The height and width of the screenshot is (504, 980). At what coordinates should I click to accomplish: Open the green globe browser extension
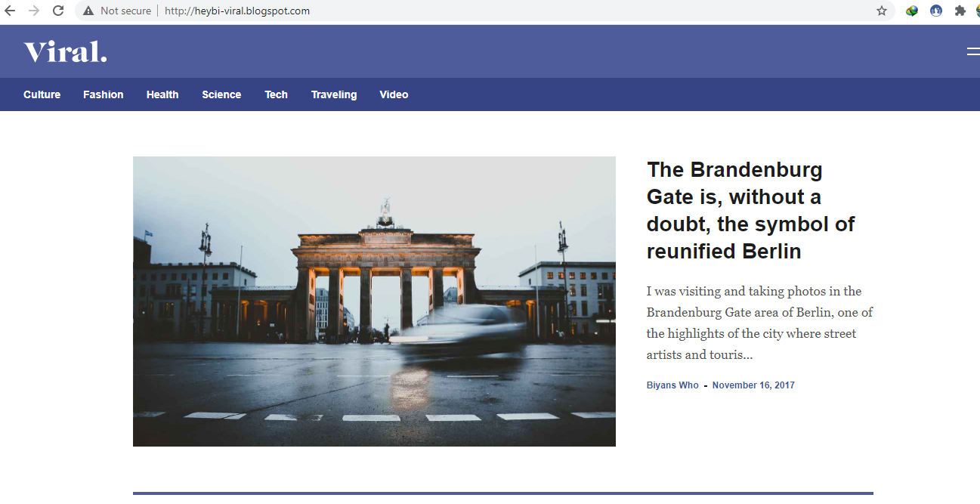tap(912, 11)
